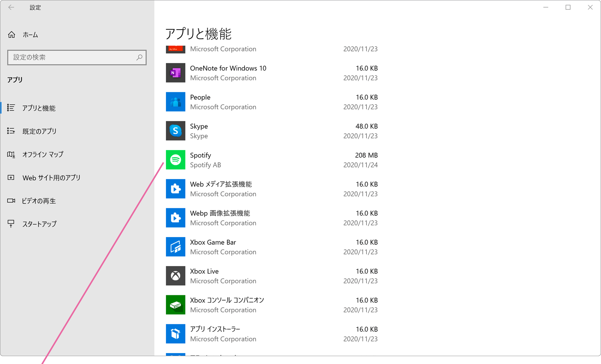Maximize the 設定 window
601x364 pixels.
[568, 7]
